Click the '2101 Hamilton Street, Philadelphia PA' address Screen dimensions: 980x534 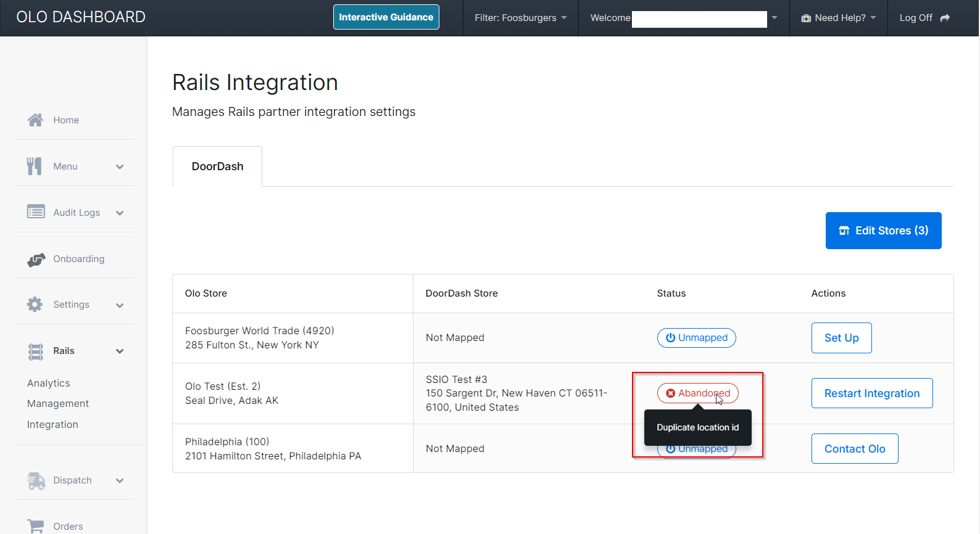(x=273, y=456)
